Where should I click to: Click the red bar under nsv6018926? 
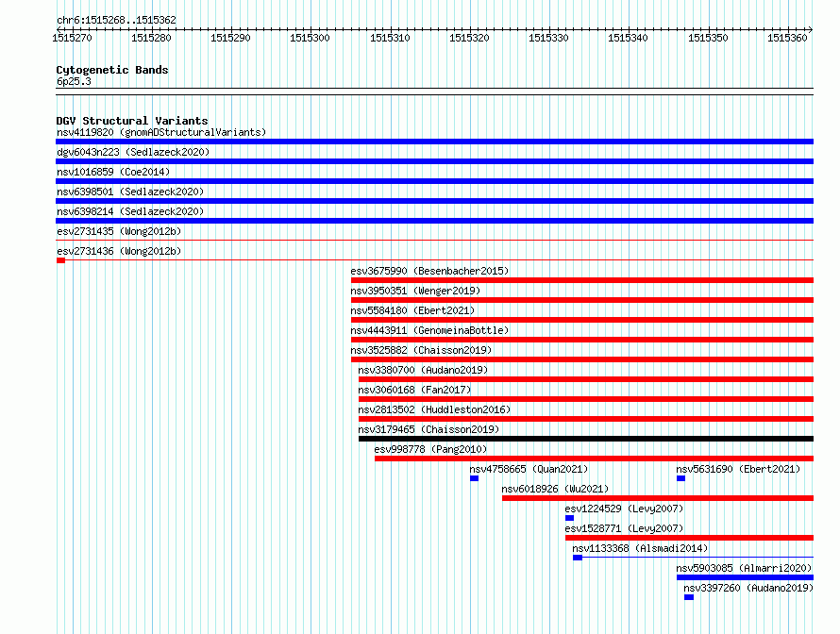658,498
